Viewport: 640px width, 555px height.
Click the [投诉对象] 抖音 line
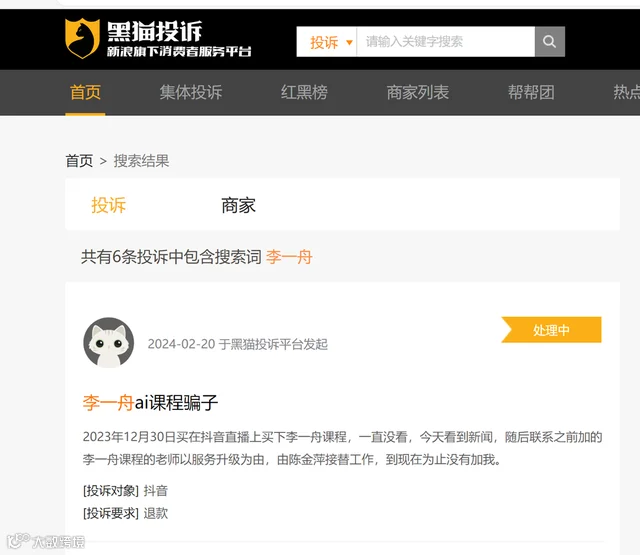[125, 491]
